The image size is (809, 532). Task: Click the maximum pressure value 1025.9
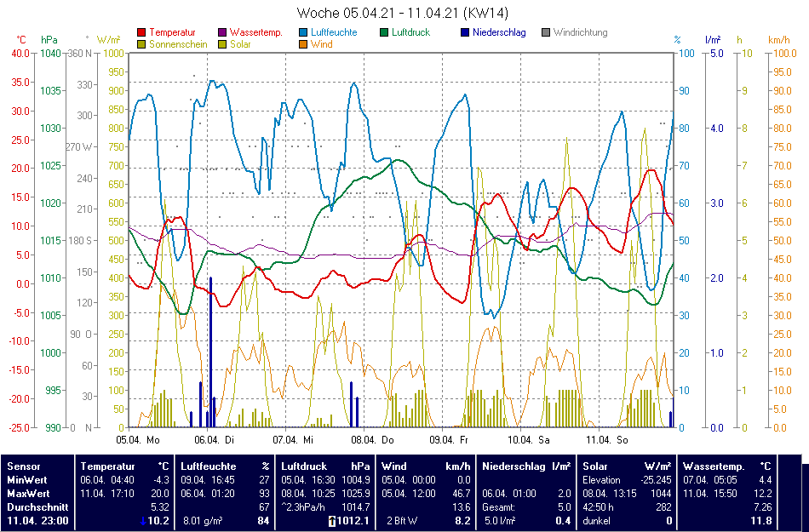click(x=355, y=494)
